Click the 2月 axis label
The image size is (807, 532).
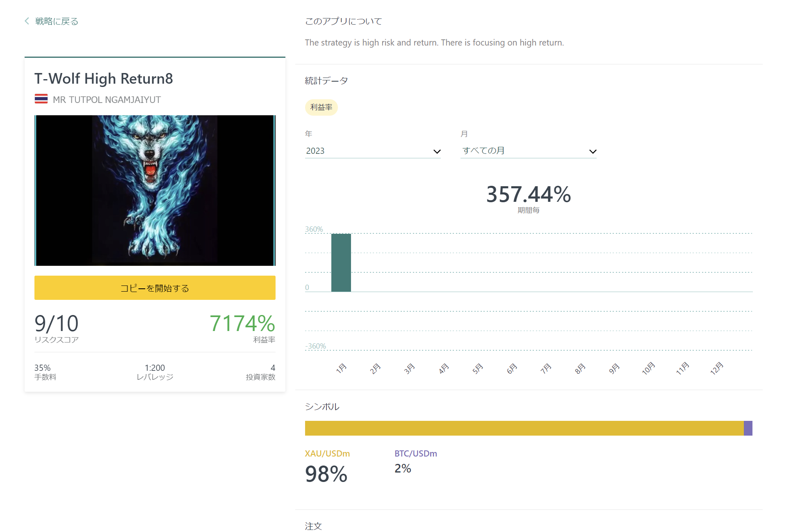[x=375, y=368]
